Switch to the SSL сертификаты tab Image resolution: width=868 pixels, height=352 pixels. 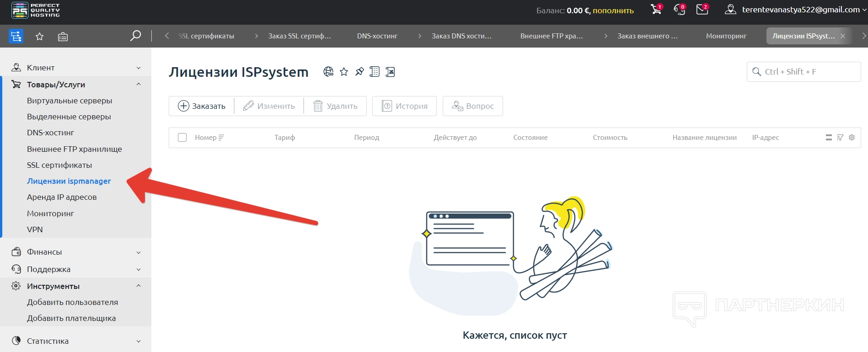[x=206, y=36]
